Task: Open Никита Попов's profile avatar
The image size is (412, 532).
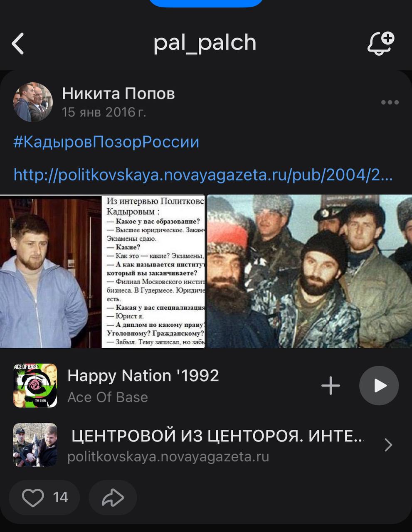Action: click(x=33, y=102)
